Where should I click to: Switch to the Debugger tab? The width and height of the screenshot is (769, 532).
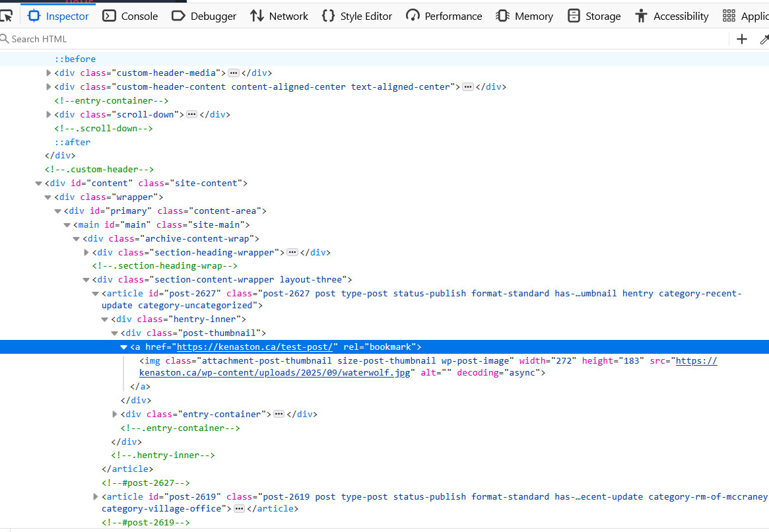[x=203, y=16]
